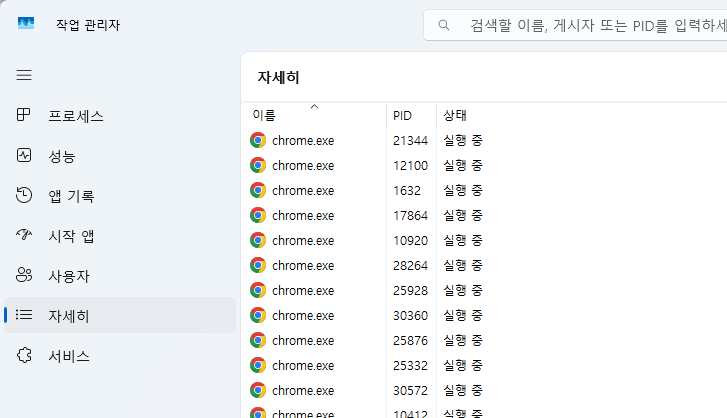This screenshot has width=727, height=418.
Task: Select chrome.exe name with PID 30572
Action: pyautogui.click(x=303, y=391)
